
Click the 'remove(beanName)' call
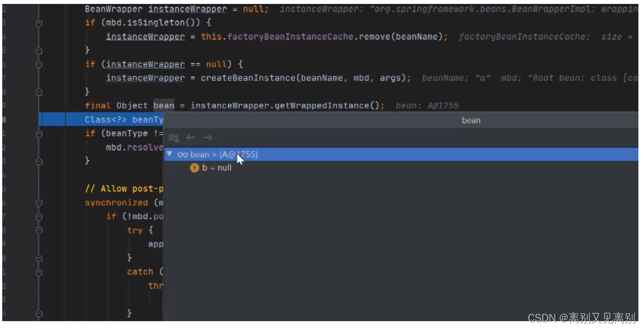tap(401, 36)
